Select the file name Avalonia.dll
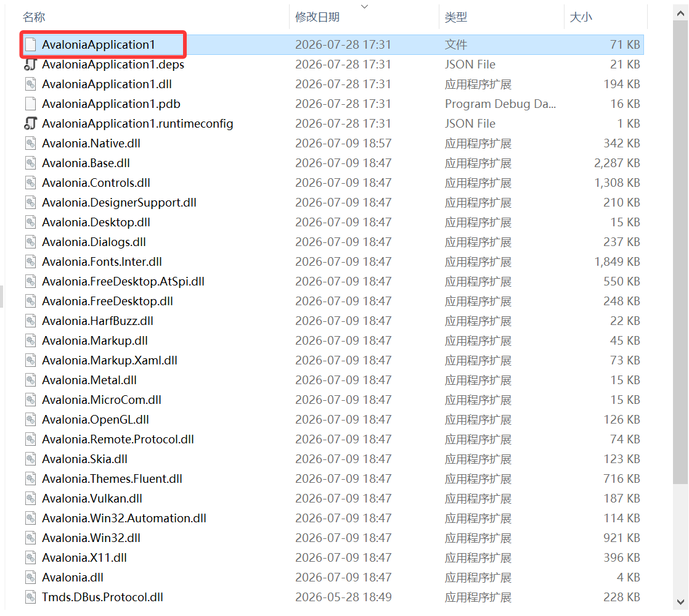Image resolution: width=689 pixels, height=616 pixels. (73, 578)
